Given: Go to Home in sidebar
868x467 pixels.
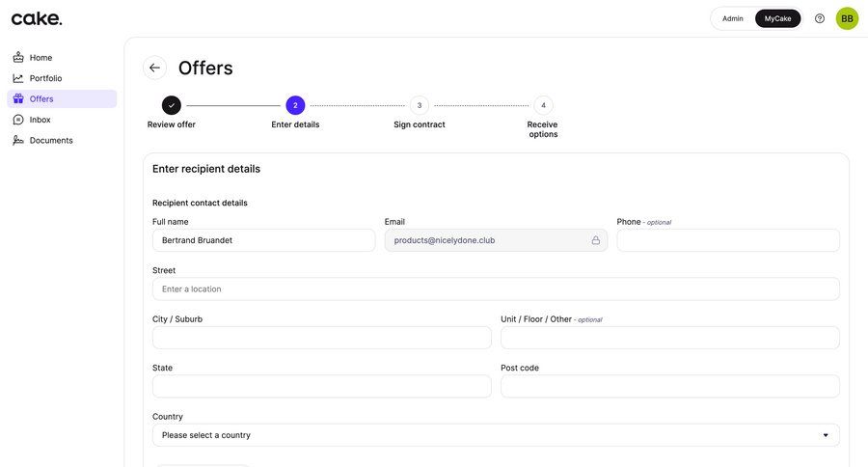Looking at the screenshot, I should click(x=62, y=57).
